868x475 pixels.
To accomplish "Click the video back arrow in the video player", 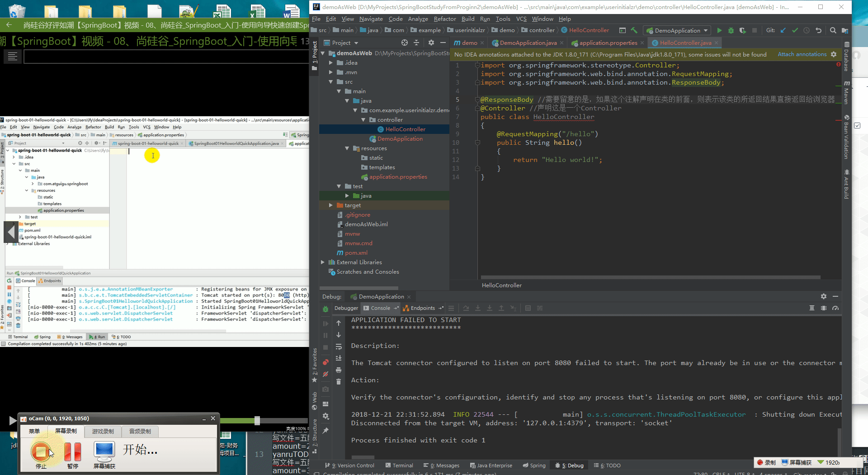I will pos(9,25).
